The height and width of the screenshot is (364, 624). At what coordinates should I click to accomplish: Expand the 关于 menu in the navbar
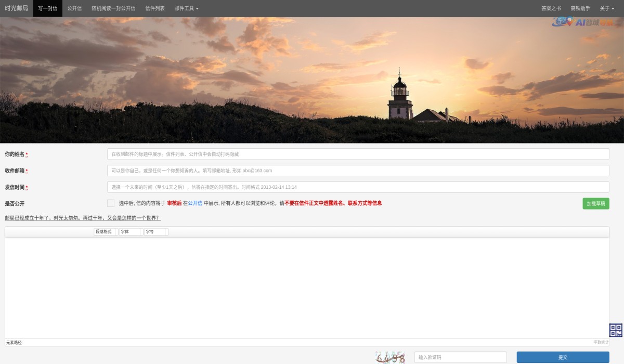tap(606, 8)
